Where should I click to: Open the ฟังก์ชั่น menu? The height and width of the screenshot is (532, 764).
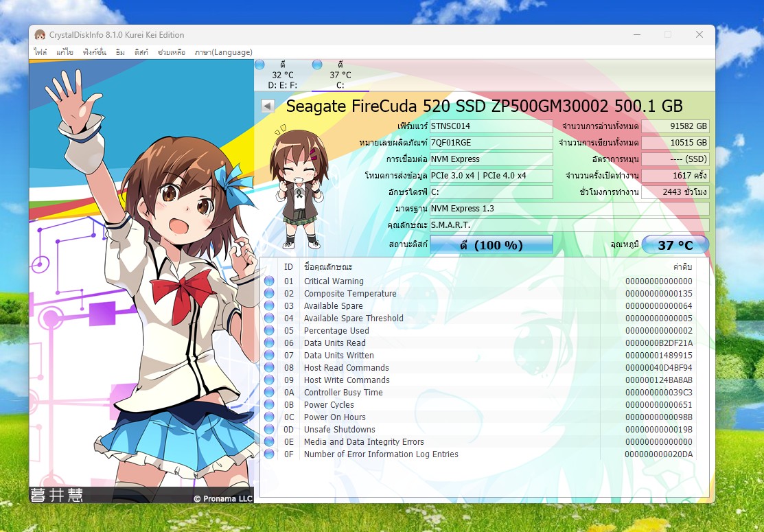[x=95, y=52]
